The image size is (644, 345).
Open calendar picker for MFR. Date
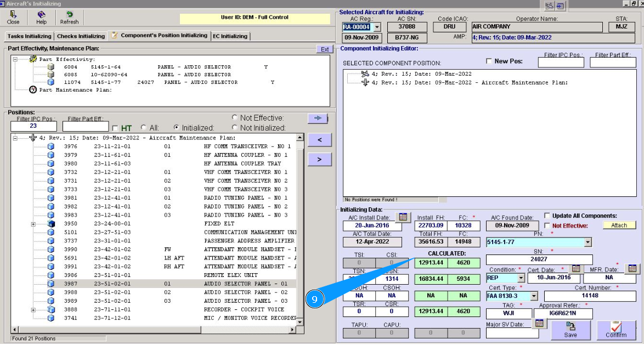pyautogui.click(x=632, y=268)
